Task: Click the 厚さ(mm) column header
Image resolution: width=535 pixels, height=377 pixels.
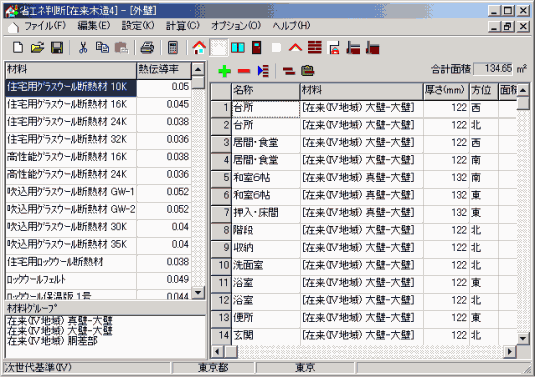Action: (x=446, y=91)
